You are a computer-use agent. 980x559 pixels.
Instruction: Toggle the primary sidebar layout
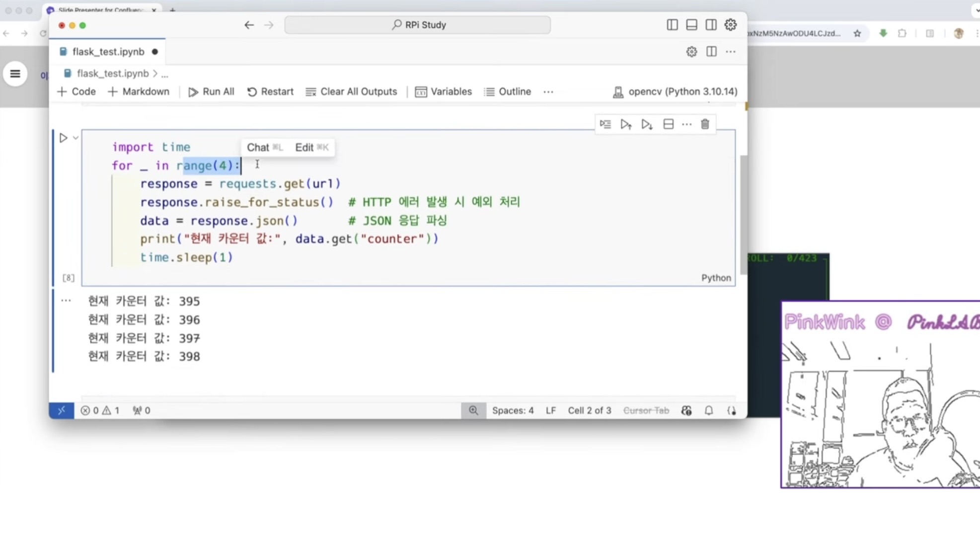(672, 25)
